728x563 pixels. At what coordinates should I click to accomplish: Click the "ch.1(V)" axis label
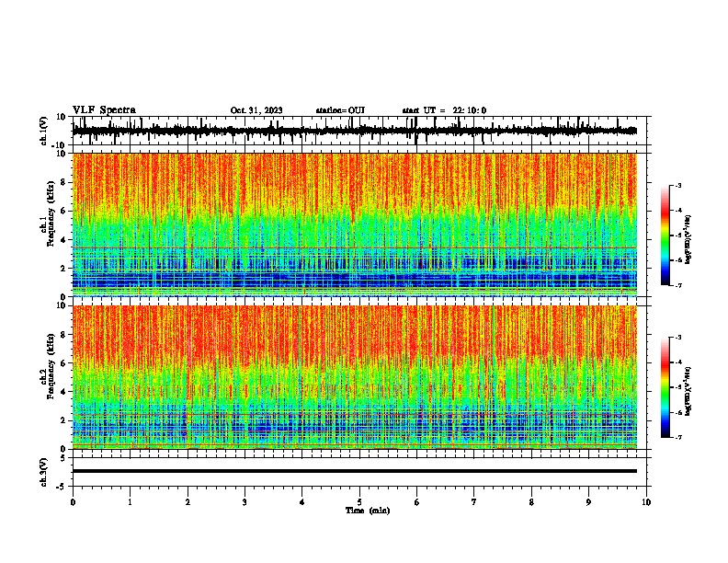point(44,131)
